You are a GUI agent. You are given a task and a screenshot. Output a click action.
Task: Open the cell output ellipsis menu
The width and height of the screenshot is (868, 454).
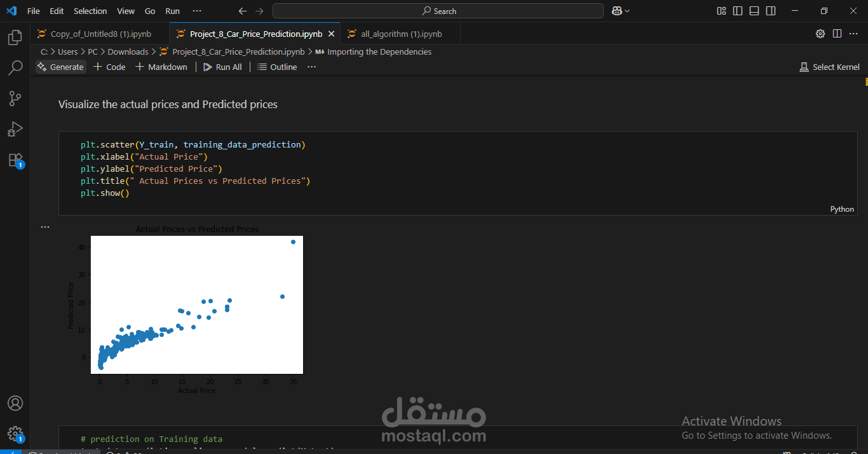click(45, 227)
